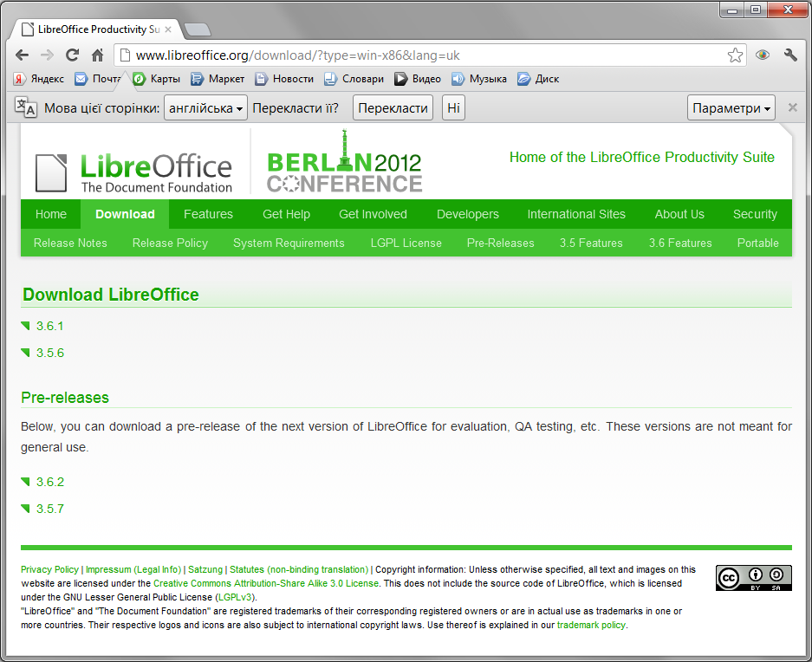Click the LibreOffice logo
Image resolution: width=812 pixels, height=662 pixels.
[x=133, y=172]
